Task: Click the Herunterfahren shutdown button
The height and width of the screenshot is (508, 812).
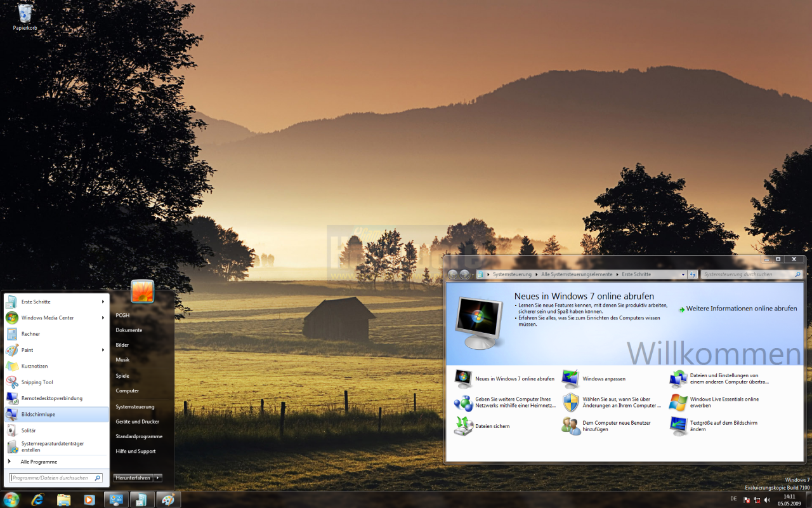Action: coord(133,478)
